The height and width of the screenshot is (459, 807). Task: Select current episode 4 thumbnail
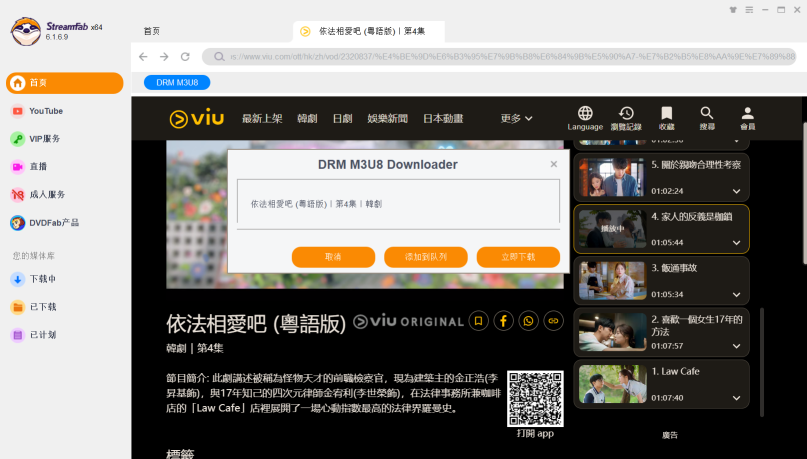[612, 229]
